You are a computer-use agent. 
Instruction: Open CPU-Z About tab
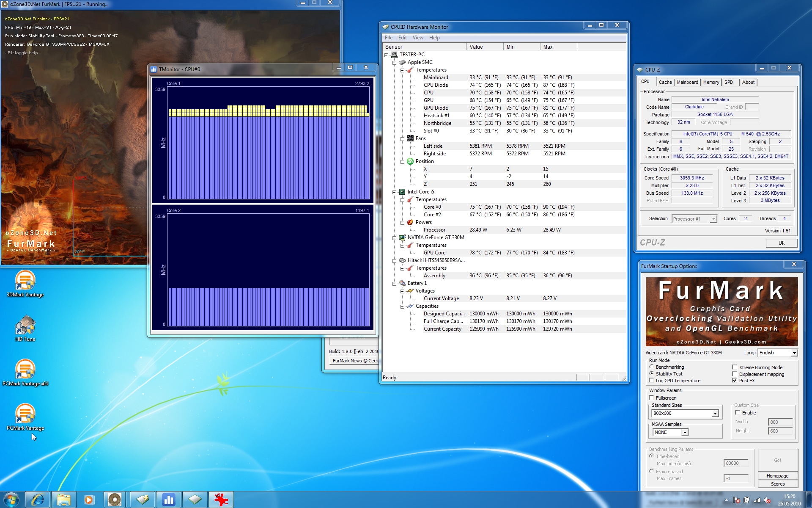[748, 82]
